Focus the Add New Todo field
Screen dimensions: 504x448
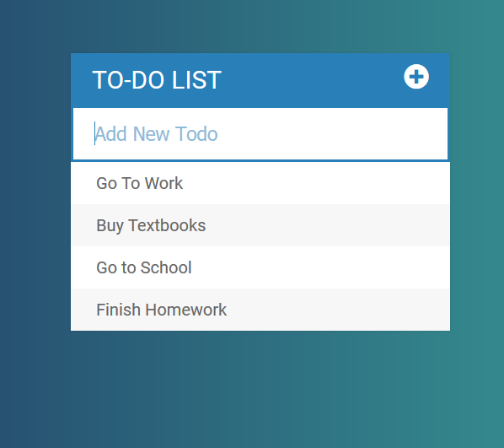point(260,134)
